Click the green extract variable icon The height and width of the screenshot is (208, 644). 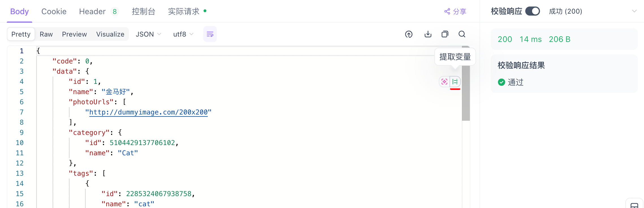(455, 82)
